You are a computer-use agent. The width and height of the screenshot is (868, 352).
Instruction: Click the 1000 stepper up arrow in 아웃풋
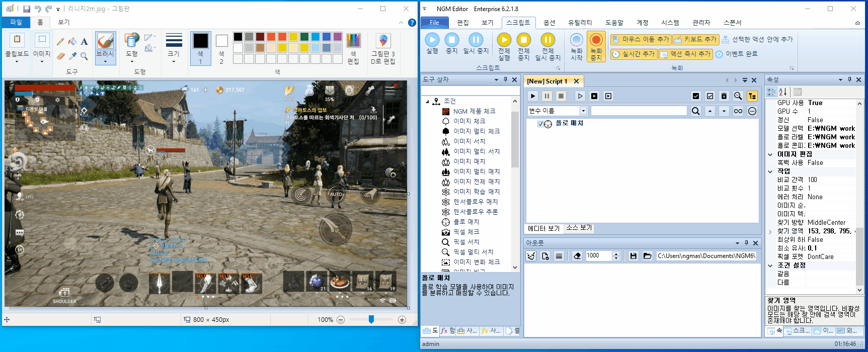click(x=616, y=253)
